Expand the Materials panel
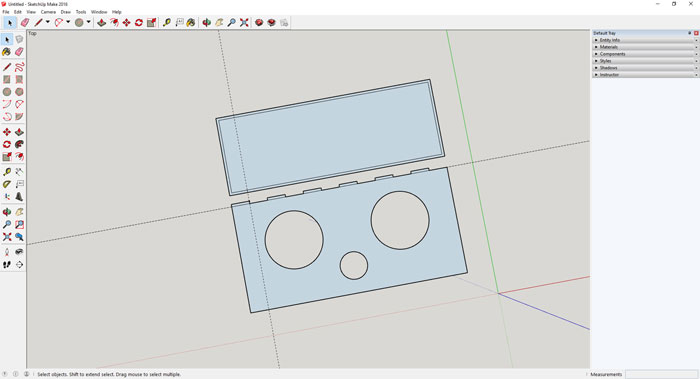 click(x=645, y=47)
